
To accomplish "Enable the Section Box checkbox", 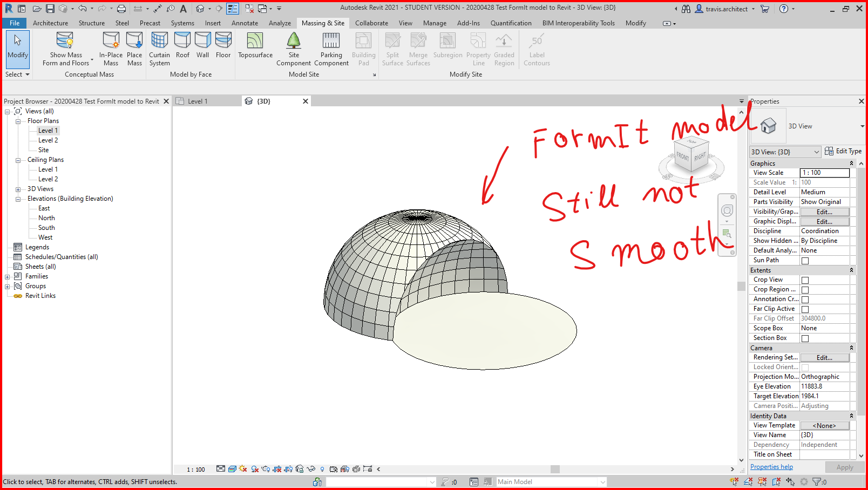I will 805,338.
